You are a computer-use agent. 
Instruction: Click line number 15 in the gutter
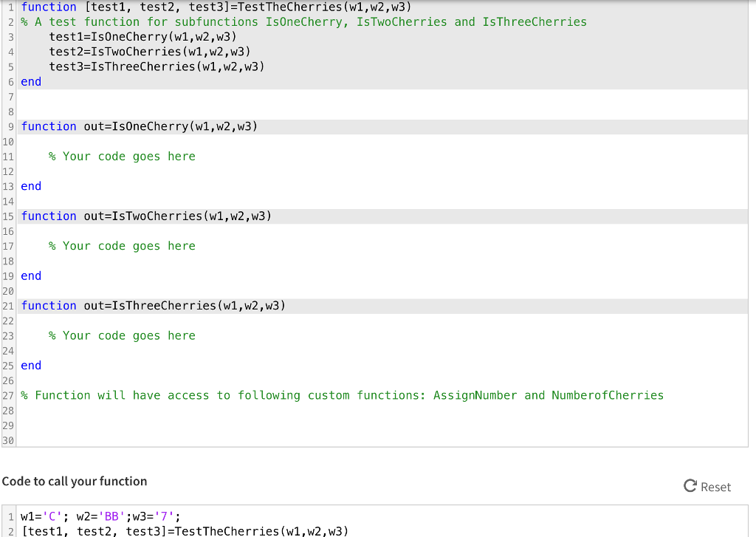[8, 216]
